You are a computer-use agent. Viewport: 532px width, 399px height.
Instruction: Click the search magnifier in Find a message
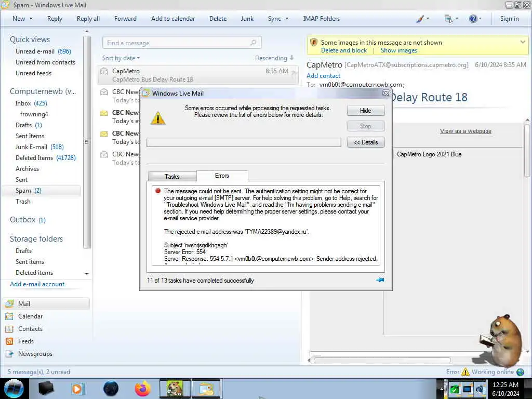[x=253, y=43]
